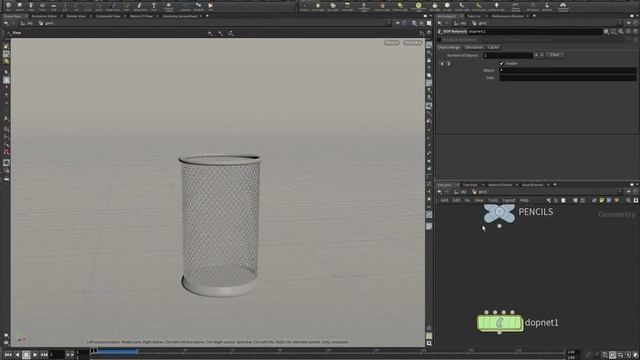Add new pane tab beside Geometry Spreadsheet

[x=207, y=16]
